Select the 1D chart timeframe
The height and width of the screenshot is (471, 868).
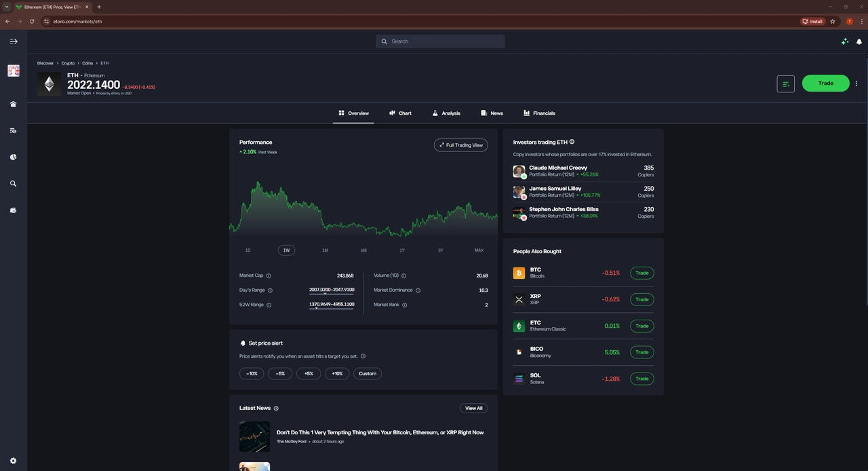(248, 250)
